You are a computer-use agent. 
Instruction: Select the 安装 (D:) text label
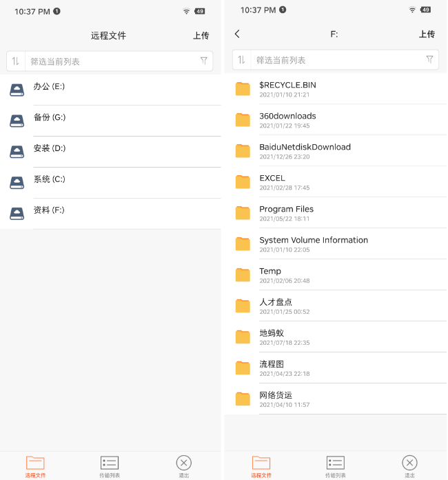[x=50, y=148]
